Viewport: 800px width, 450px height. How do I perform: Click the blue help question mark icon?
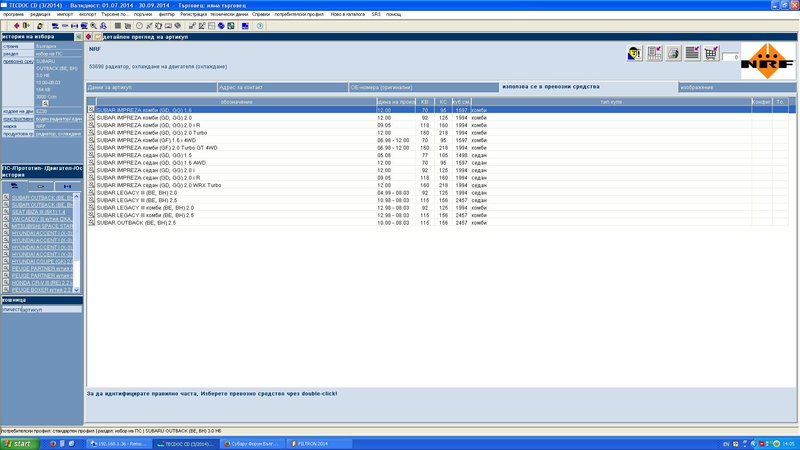coord(260,26)
